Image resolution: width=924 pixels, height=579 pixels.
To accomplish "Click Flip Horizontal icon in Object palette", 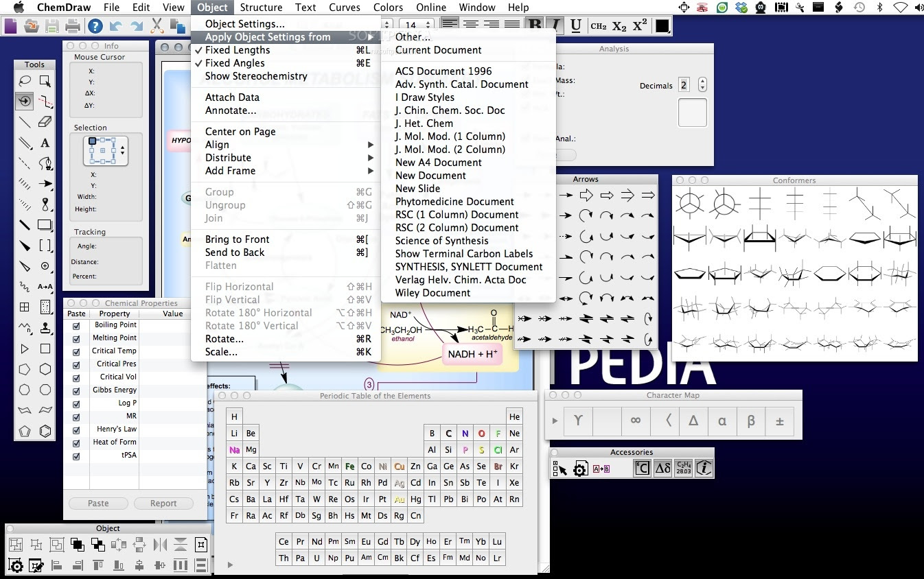I will coord(160,545).
